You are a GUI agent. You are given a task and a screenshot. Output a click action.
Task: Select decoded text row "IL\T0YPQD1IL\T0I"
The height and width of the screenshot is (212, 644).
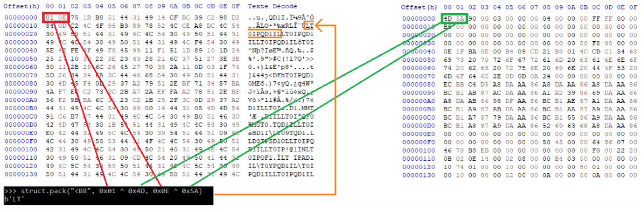coord(282,166)
